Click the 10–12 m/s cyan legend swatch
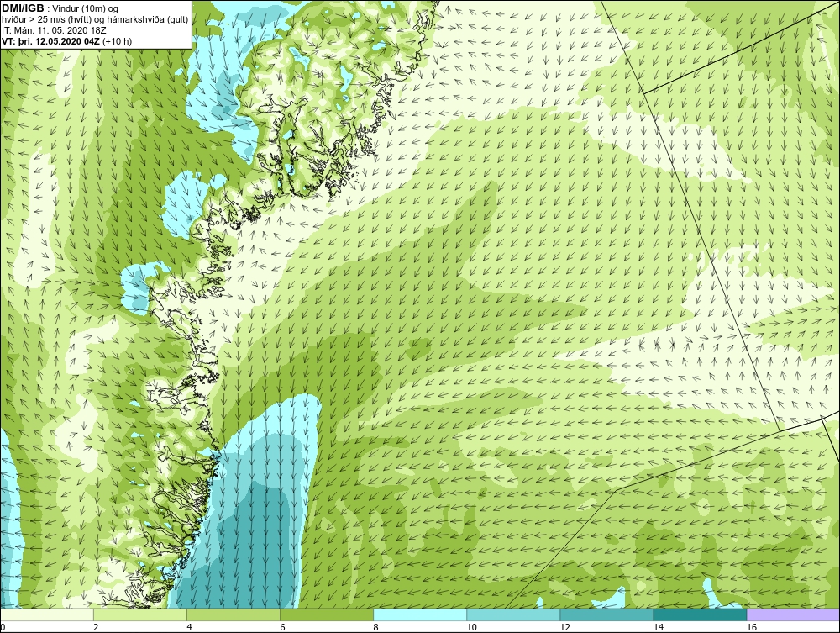 pyautogui.click(x=513, y=615)
